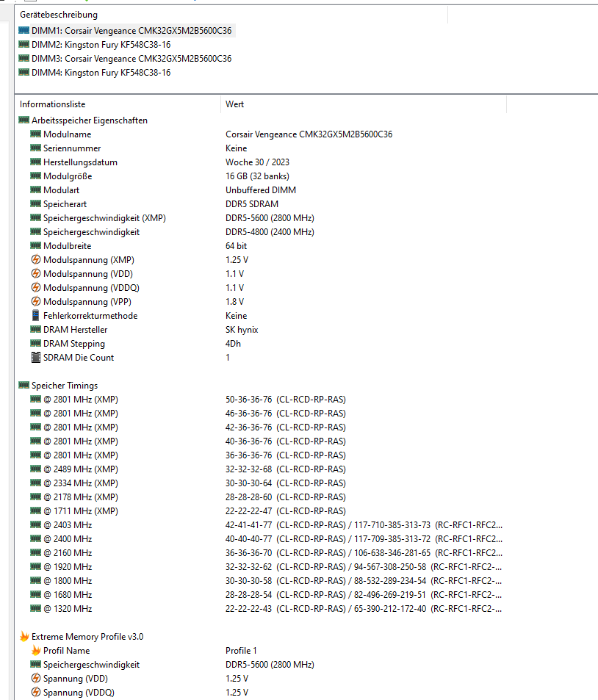Click the memory icon beside Seriennummer
598x700 pixels.
click(x=36, y=148)
